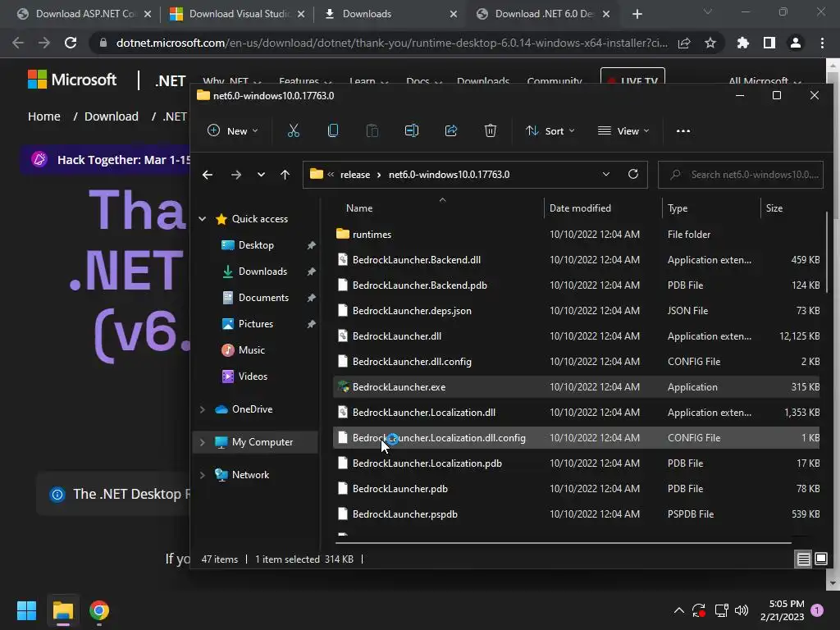Switch to the Downloads browser tab
Viewport: 840px width, 630px height.
click(x=390, y=14)
